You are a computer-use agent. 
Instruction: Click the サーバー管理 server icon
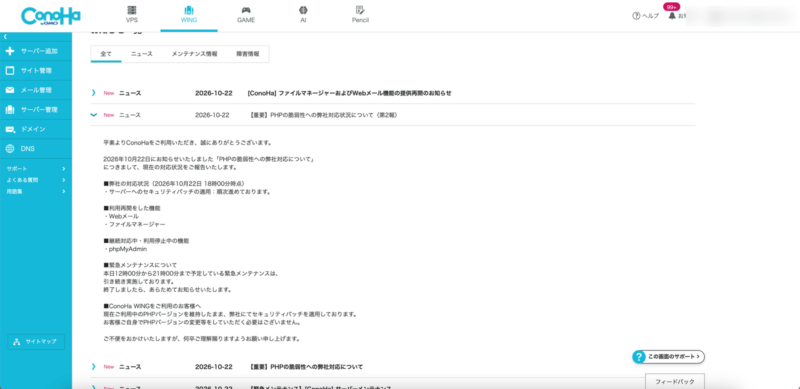pyautogui.click(x=10, y=110)
